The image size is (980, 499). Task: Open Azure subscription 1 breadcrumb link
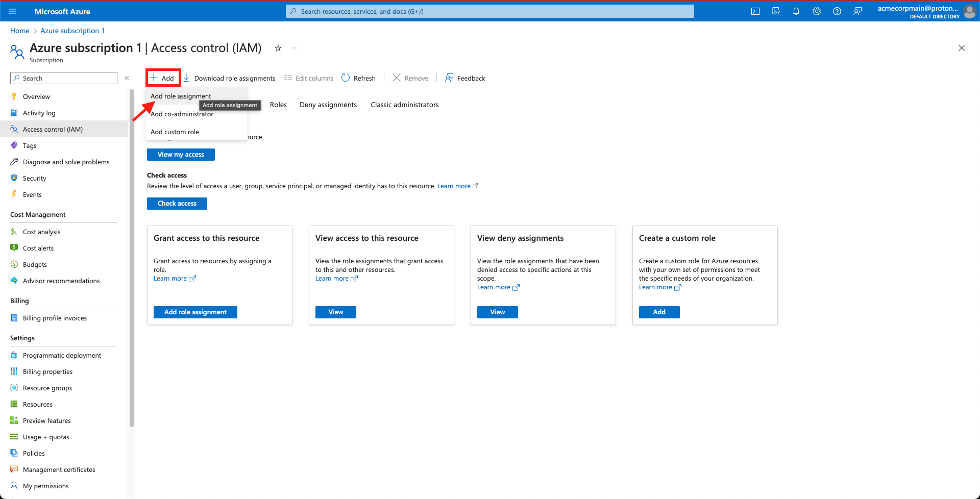coord(72,31)
